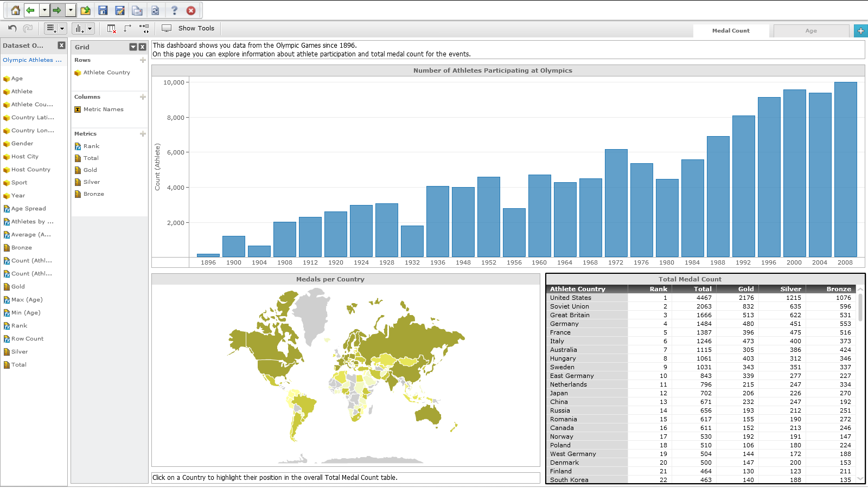Click the plus icon to add new tab
Image resolution: width=868 pixels, height=488 pixels.
click(860, 31)
